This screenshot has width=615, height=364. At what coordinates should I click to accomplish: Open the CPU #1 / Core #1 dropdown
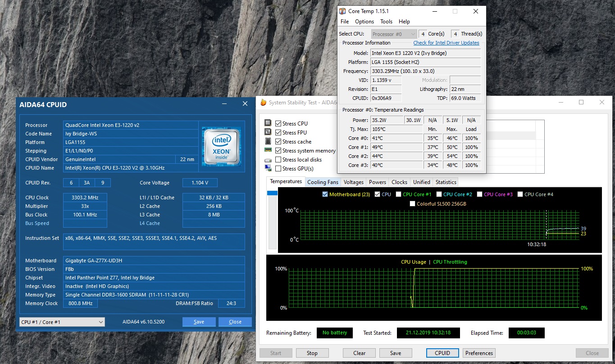coord(62,322)
